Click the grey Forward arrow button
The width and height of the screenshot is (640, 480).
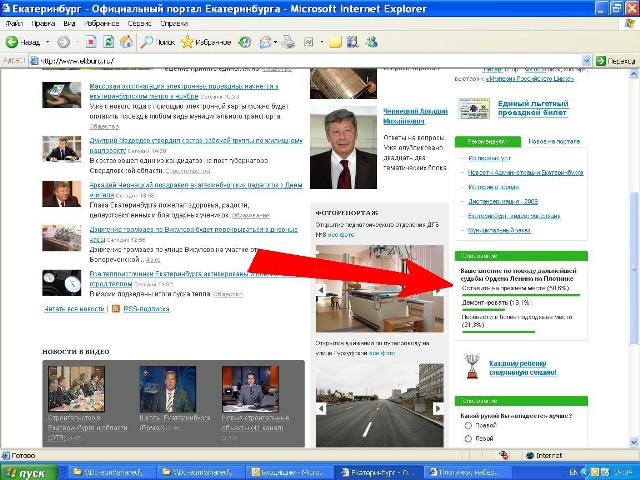point(63,42)
